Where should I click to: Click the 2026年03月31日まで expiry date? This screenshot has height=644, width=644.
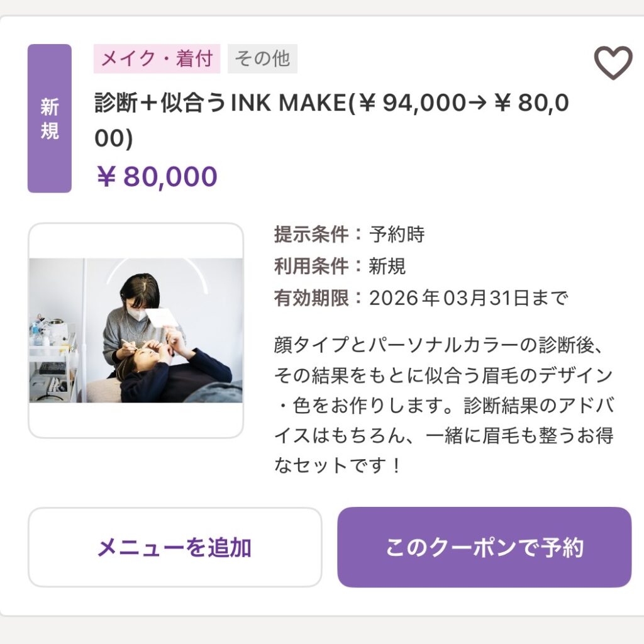[469, 297]
